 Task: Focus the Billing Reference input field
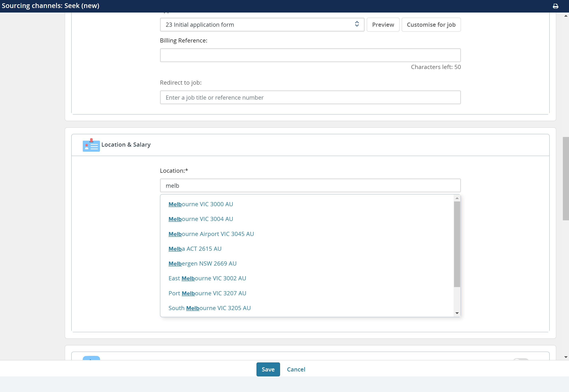[x=310, y=55]
